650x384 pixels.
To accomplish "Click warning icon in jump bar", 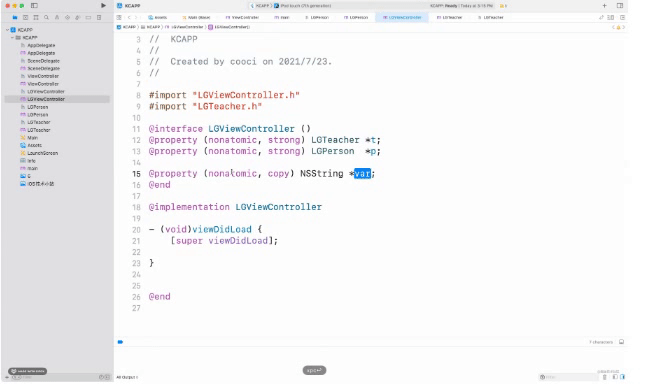I will (618, 27).
